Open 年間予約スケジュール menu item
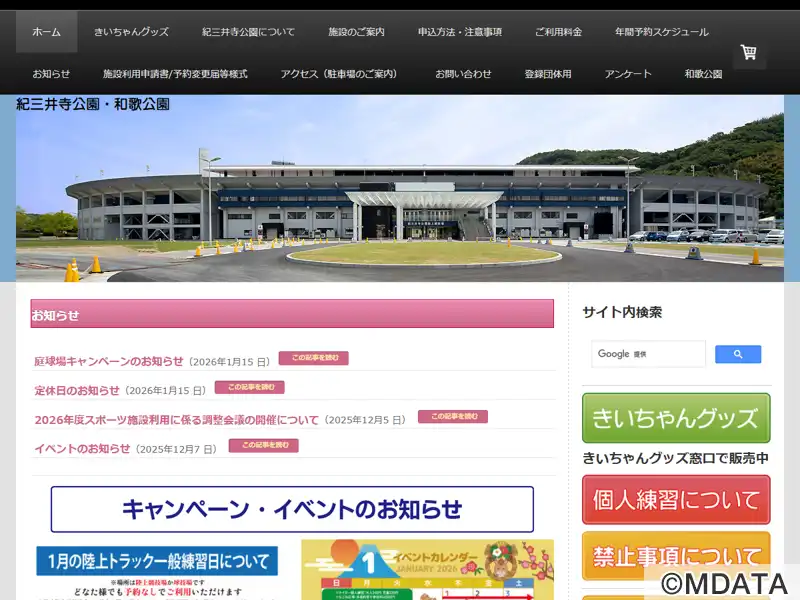This screenshot has width=800, height=600. [662, 32]
